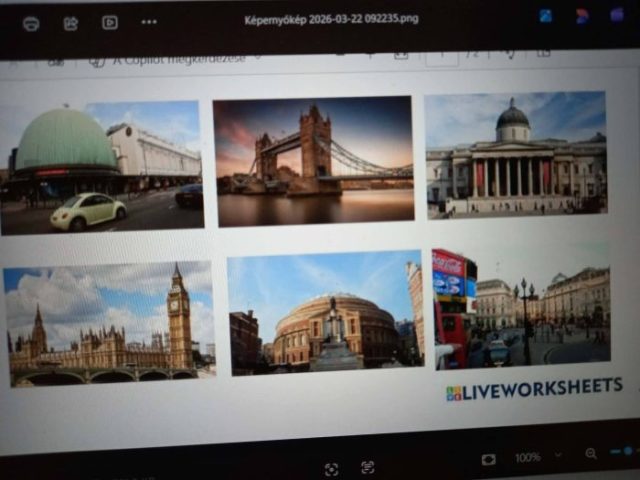Open the blue app icon at top right

coord(545,16)
